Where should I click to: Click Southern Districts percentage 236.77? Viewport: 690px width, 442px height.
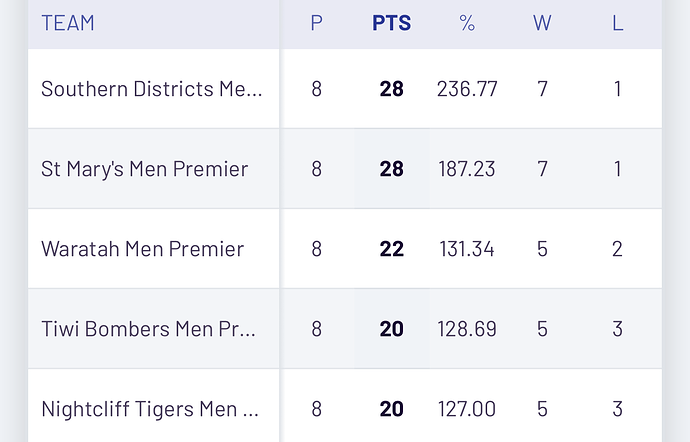tap(467, 89)
